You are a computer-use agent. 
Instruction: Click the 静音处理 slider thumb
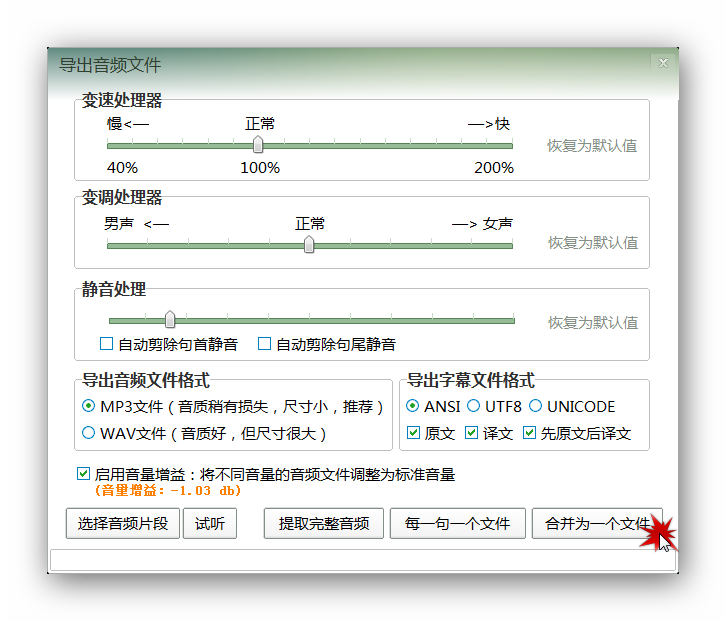pyautogui.click(x=170, y=319)
